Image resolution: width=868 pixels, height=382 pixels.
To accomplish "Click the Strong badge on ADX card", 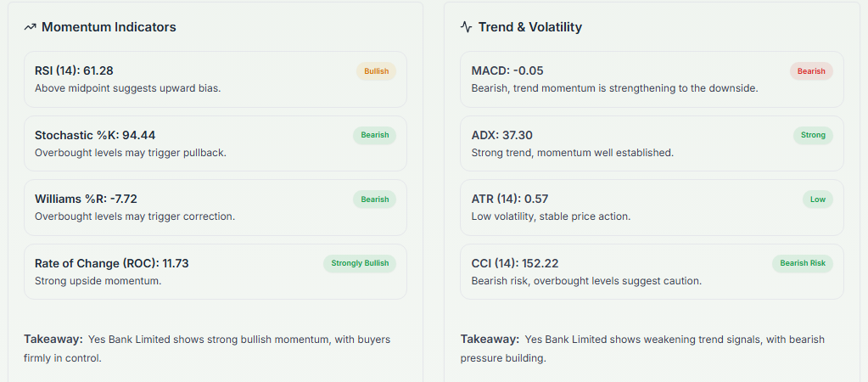I will [813, 135].
